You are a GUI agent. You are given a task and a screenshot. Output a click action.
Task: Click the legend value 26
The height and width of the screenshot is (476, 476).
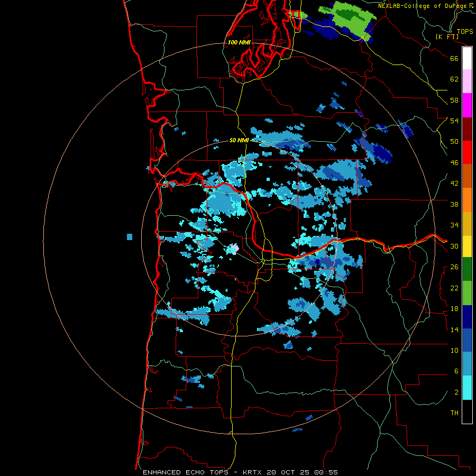(x=454, y=267)
